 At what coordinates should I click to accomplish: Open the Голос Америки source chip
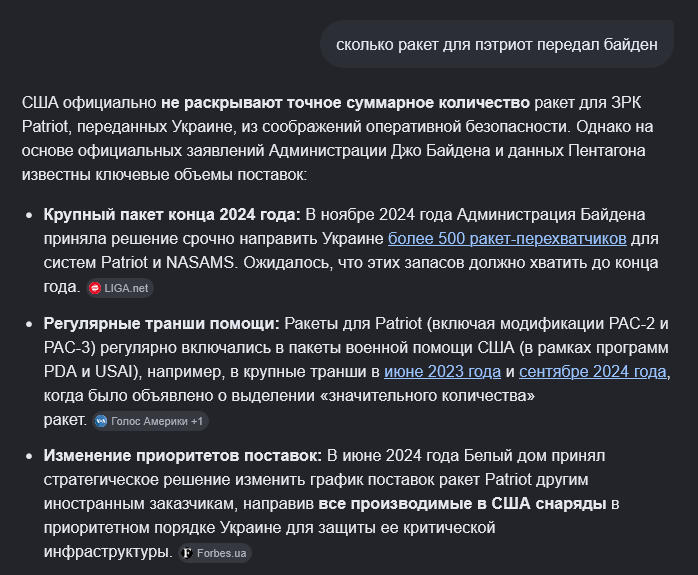click(150, 421)
